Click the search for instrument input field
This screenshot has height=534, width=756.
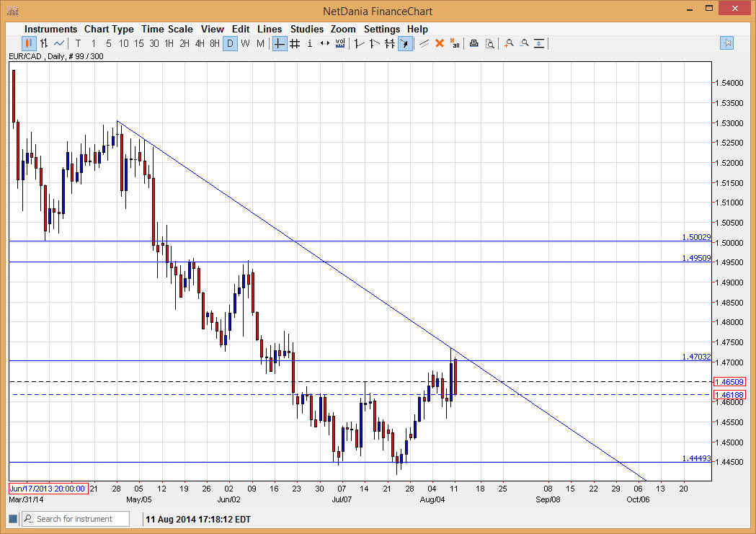(75, 518)
